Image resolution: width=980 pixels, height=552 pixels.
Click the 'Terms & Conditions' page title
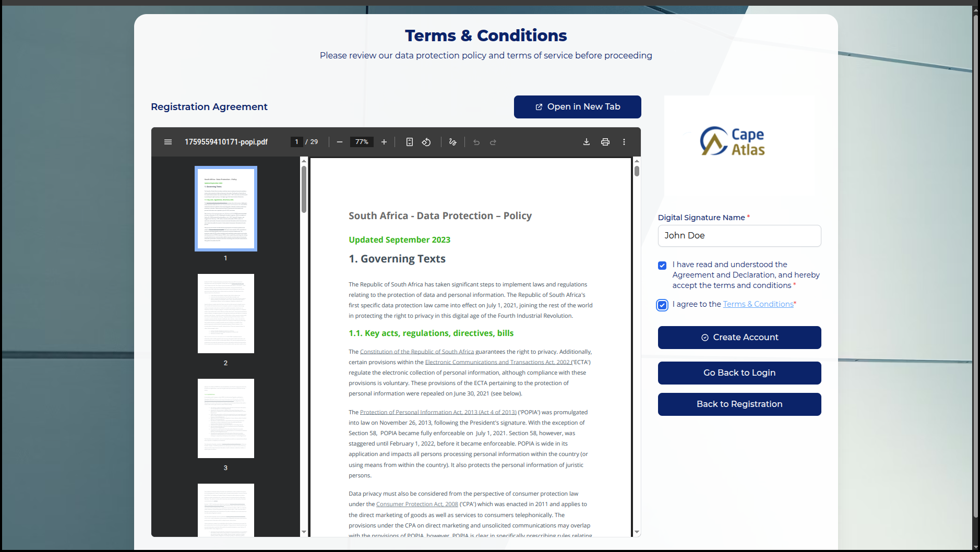486,35
